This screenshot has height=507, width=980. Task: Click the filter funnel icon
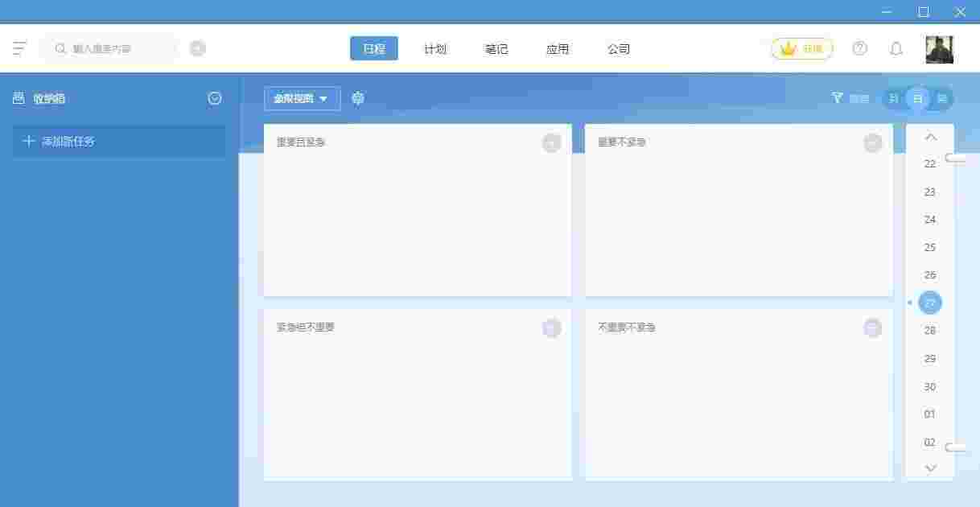837,98
